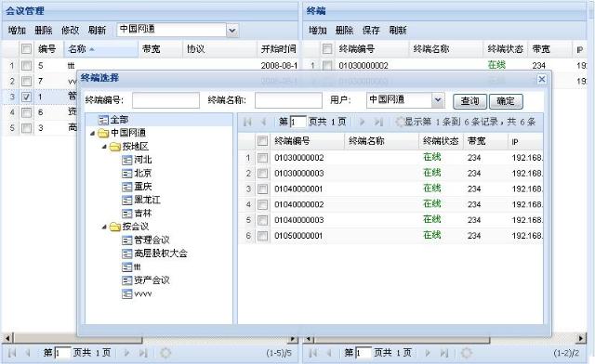Check row 01040000001 in dialog grid
This screenshot has width=595, height=364.
[262, 188]
